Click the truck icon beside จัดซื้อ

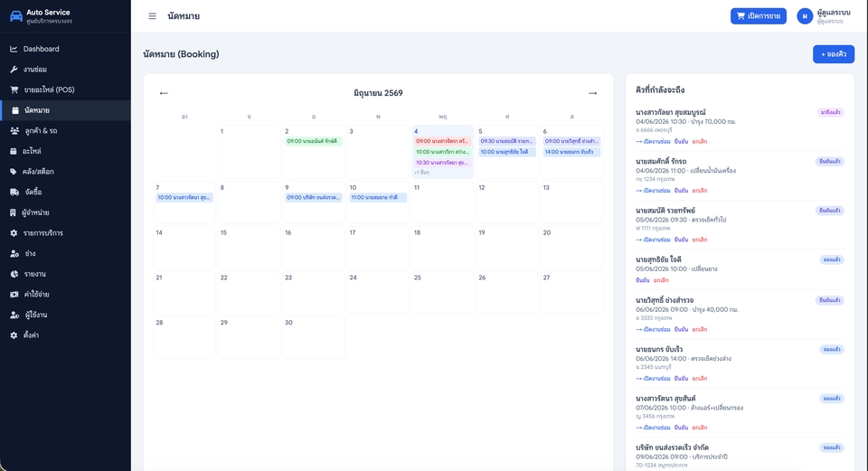14,192
